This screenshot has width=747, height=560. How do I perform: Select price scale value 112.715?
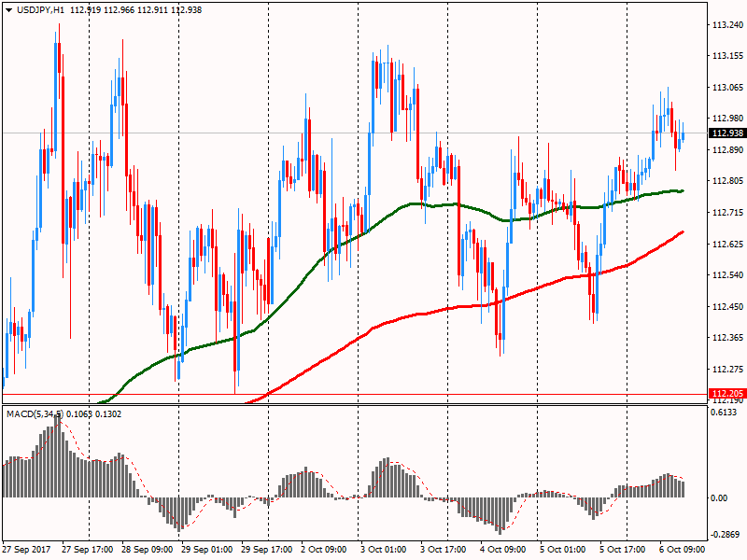(727, 213)
